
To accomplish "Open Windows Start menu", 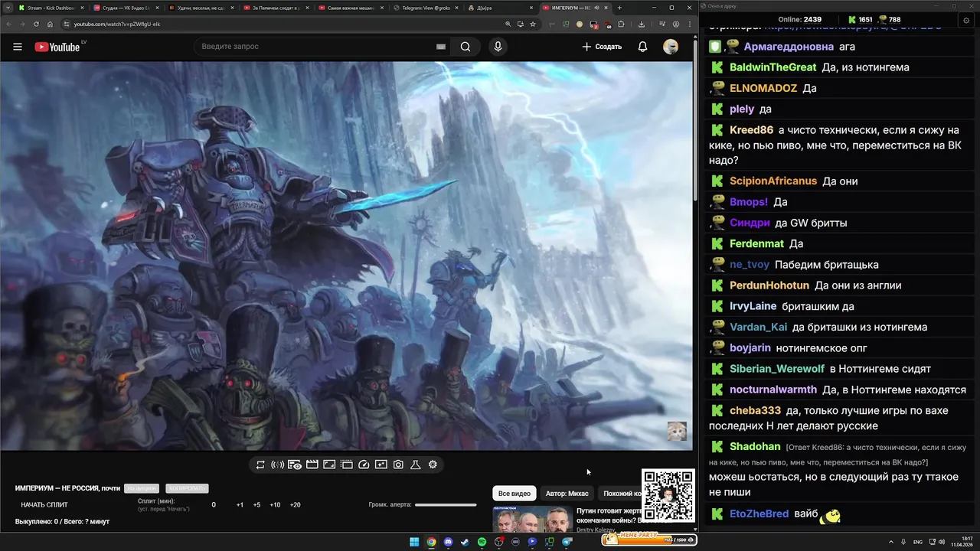I will pyautogui.click(x=414, y=542).
